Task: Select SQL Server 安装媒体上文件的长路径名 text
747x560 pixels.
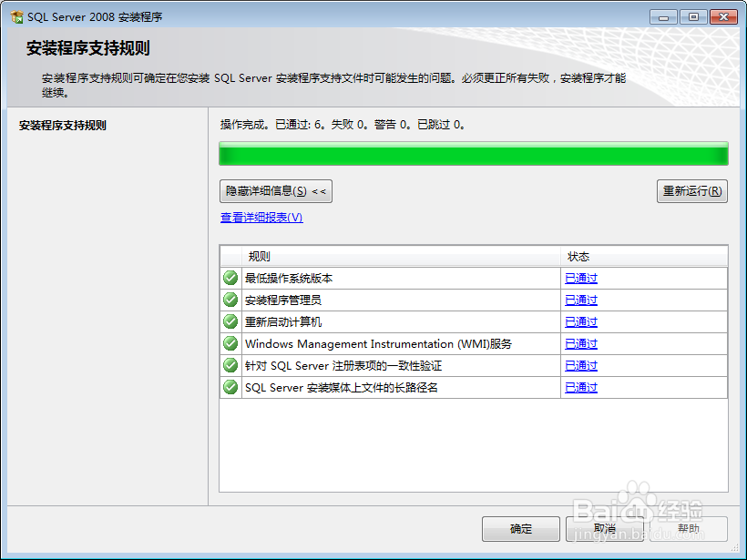Action: pyautogui.click(x=341, y=388)
